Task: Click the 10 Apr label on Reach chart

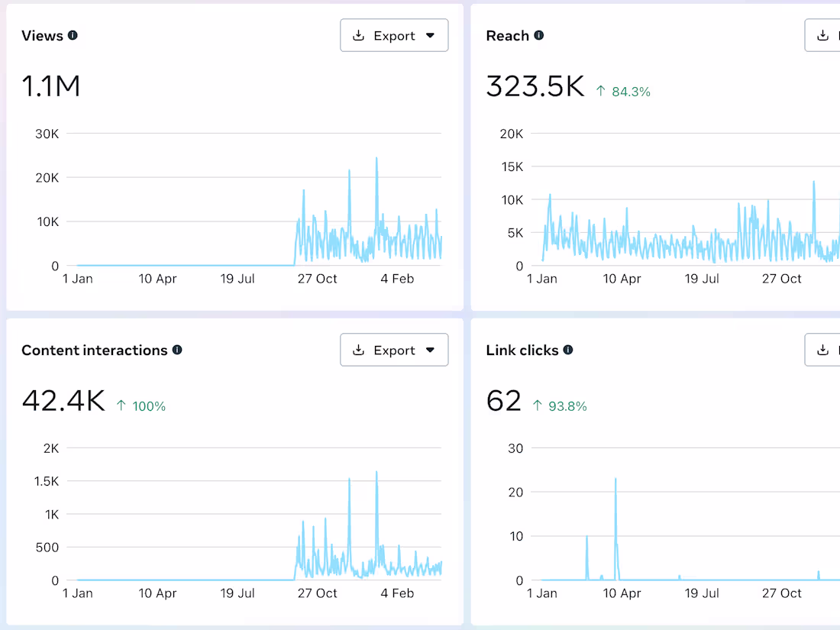Action: [x=622, y=279]
